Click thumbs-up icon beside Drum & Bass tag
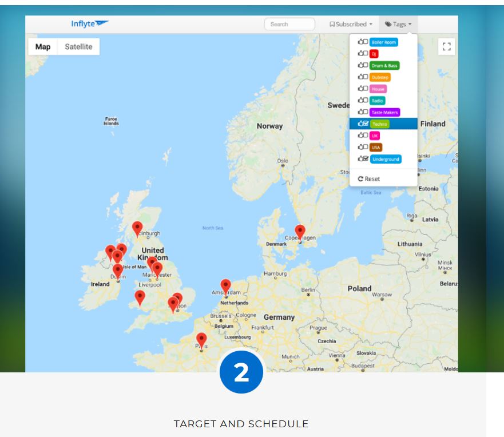This screenshot has width=504, height=437. [x=360, y=65]
